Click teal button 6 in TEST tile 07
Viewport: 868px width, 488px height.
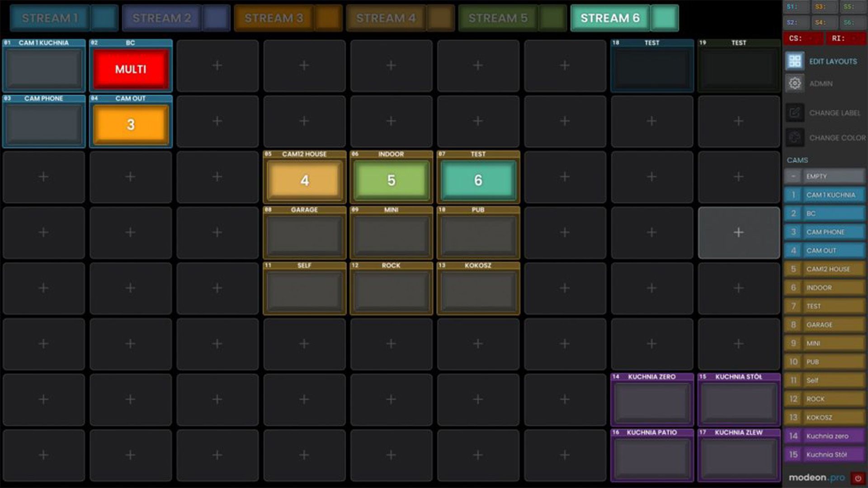click(478, 180)
